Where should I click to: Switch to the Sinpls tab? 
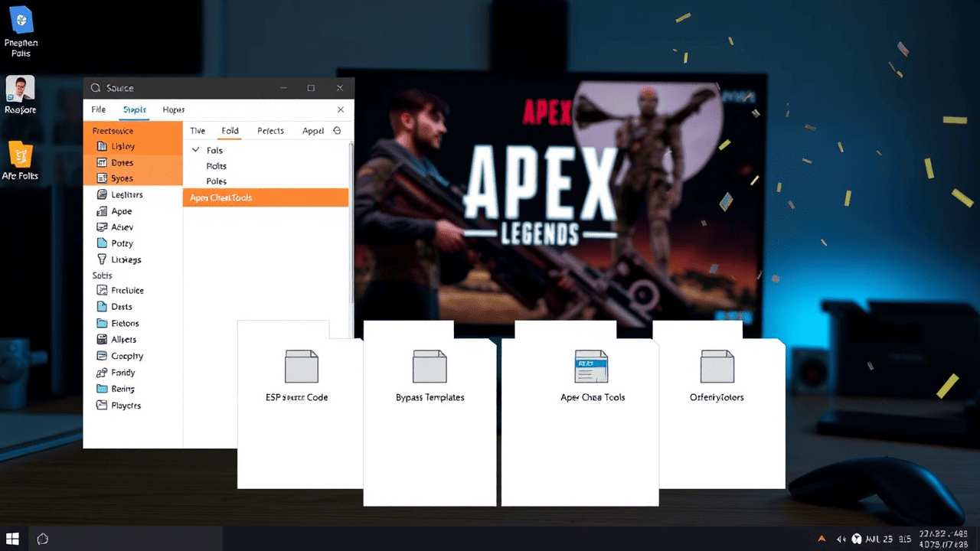coord(135,109)
